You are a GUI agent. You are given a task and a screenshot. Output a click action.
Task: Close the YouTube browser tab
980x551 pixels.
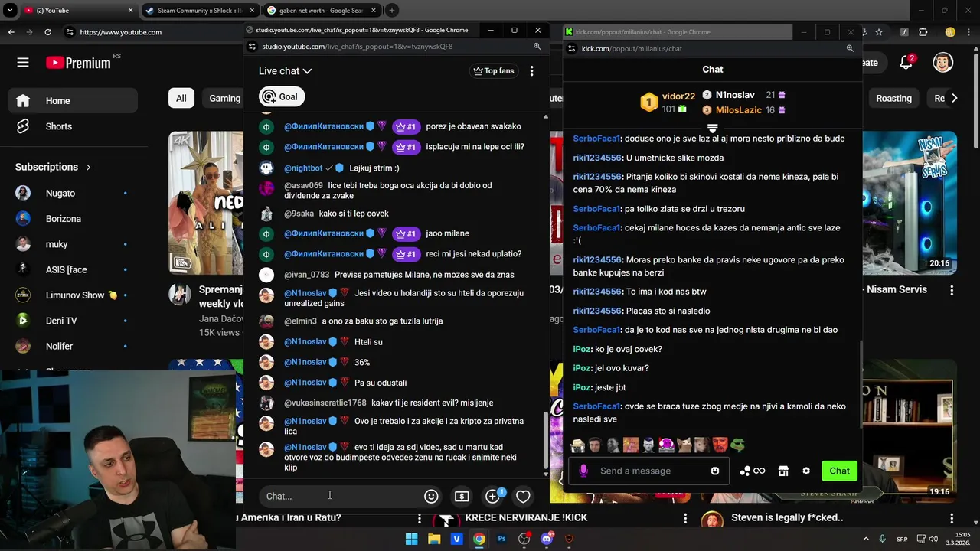click(130, 11)
